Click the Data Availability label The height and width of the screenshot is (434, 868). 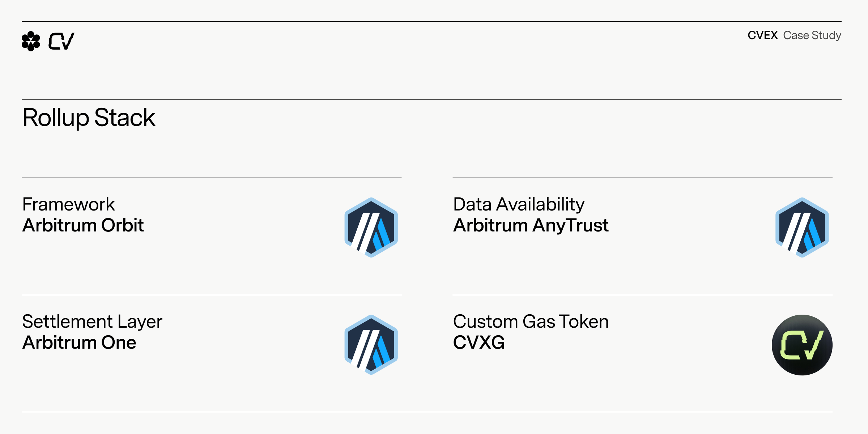[x=519, y=205]
